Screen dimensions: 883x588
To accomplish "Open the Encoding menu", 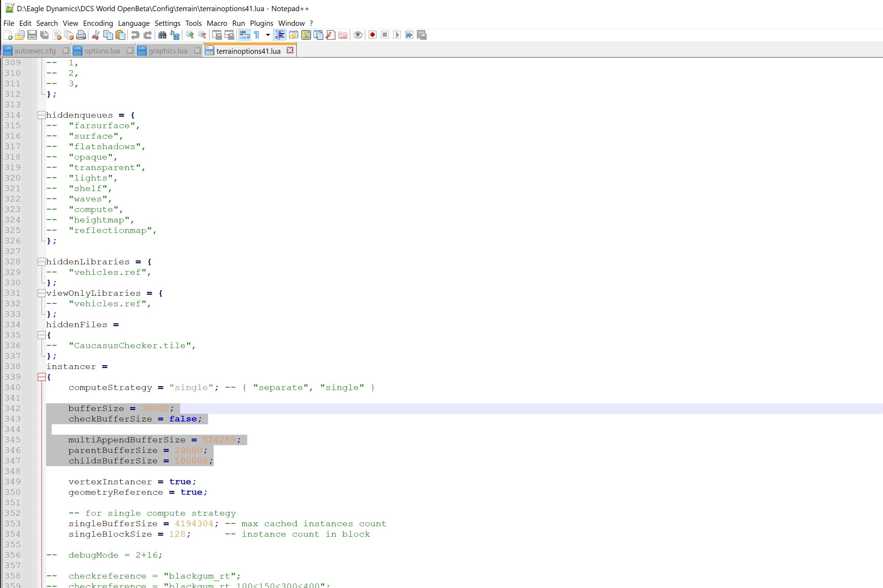I will point(98,23).
